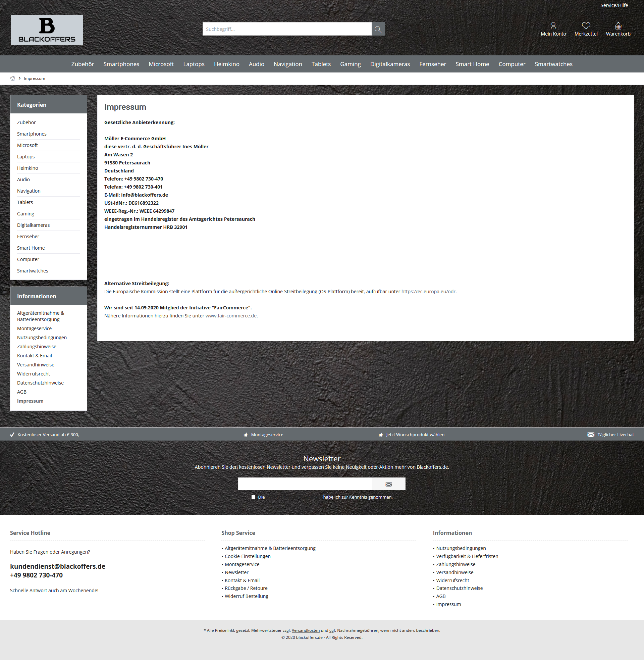Screen dimensions: 644x660
Task: Open Newsletter link in Shop Service
Action: click(236, 572)
